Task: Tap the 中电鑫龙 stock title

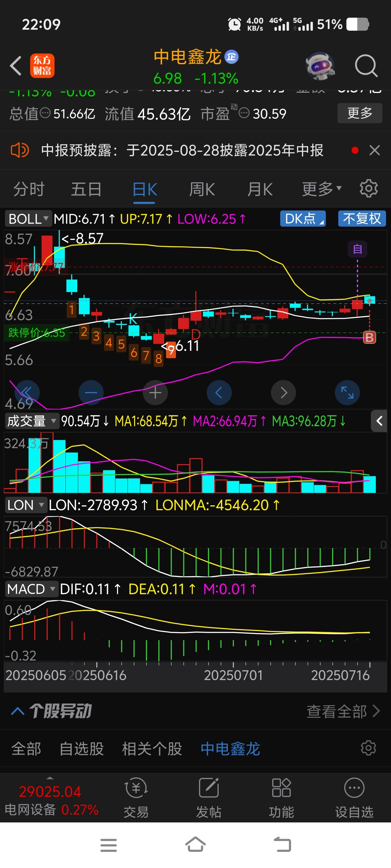Action: pyautogui.click(x=187, y=57)
